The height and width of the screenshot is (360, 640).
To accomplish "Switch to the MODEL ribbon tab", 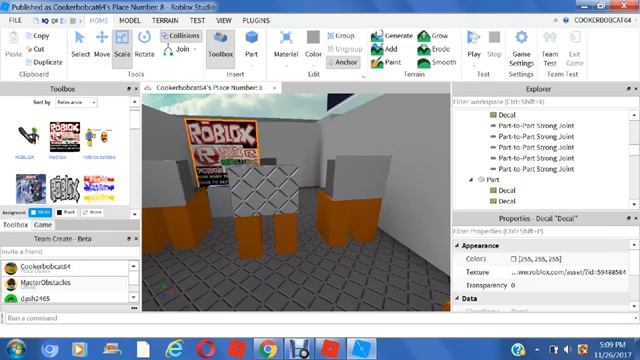I will pos(130,20).
